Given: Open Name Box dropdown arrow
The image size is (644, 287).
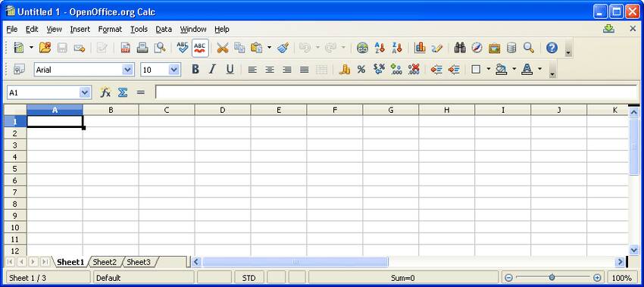Looking at the screenshot, I should point(85,93).
